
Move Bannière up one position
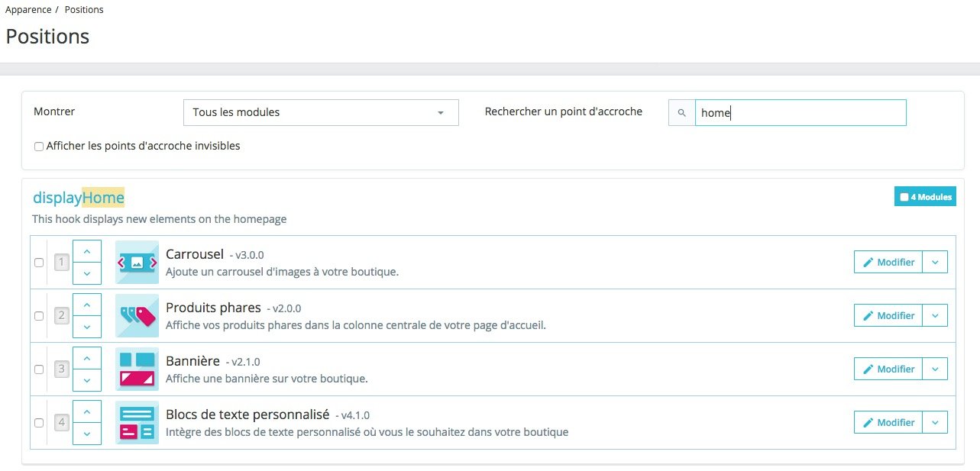pos(86,358)
